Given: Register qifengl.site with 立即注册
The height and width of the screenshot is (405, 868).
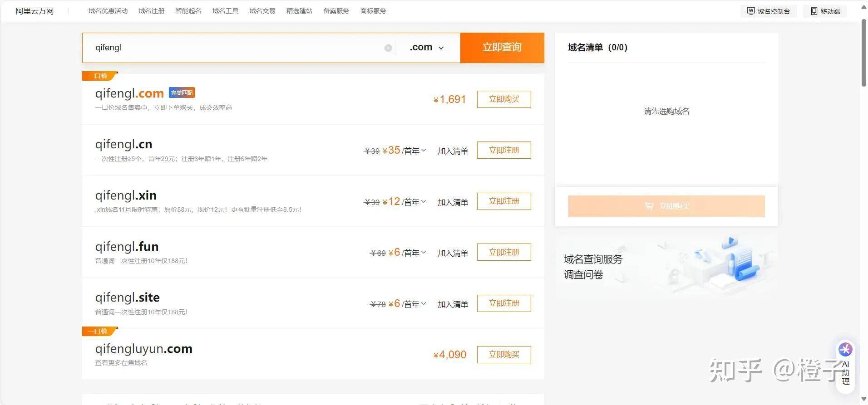Looking at the screenshot, I should coord(504,303).
